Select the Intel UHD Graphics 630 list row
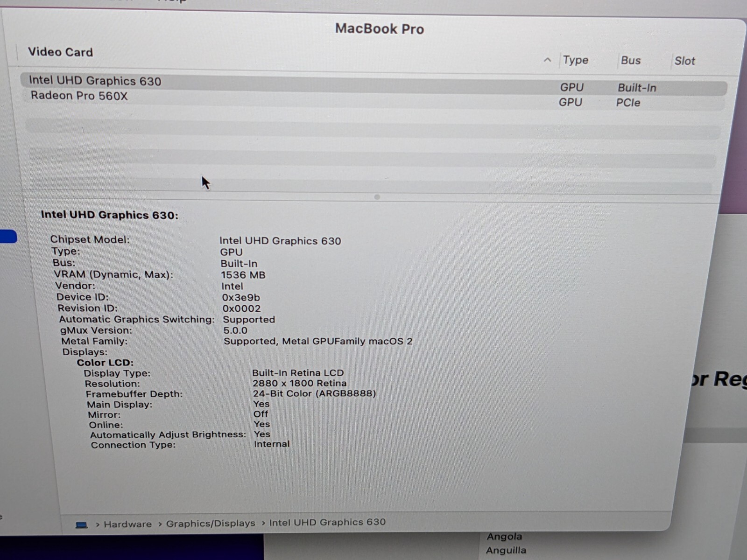 373,84
